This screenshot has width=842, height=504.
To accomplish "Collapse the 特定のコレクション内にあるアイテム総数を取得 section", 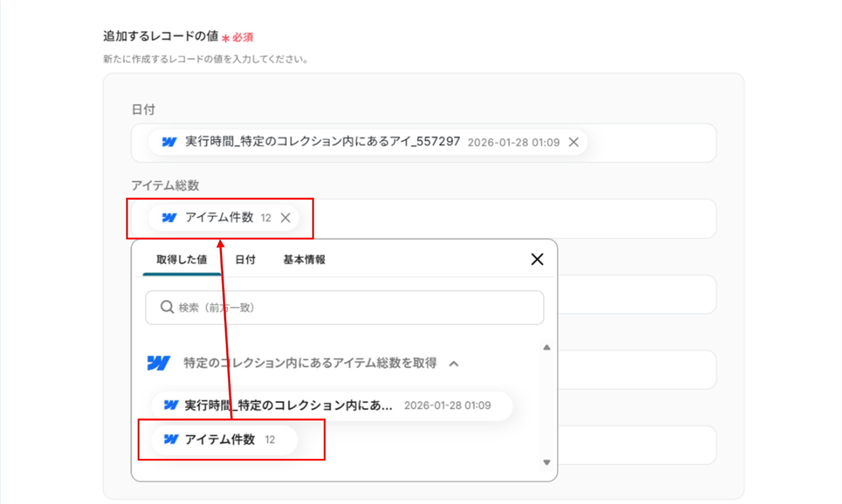I will click(x=453, y=364).
